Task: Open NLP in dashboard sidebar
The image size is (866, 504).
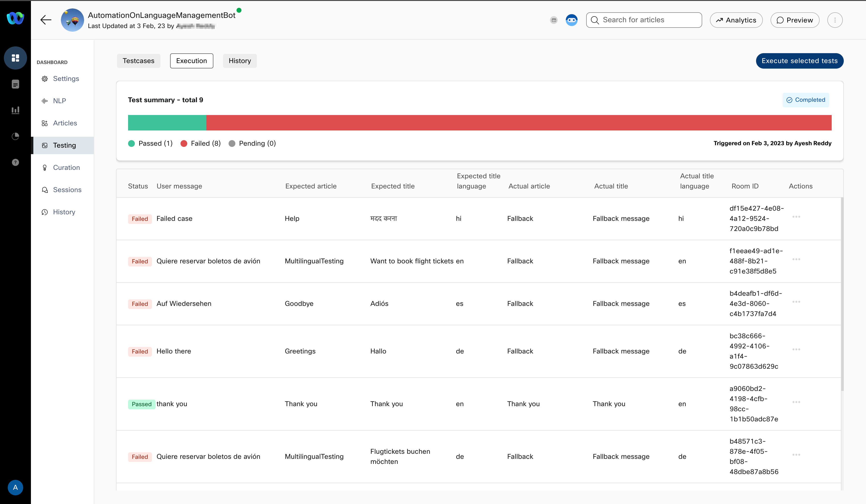Action: 62,101
